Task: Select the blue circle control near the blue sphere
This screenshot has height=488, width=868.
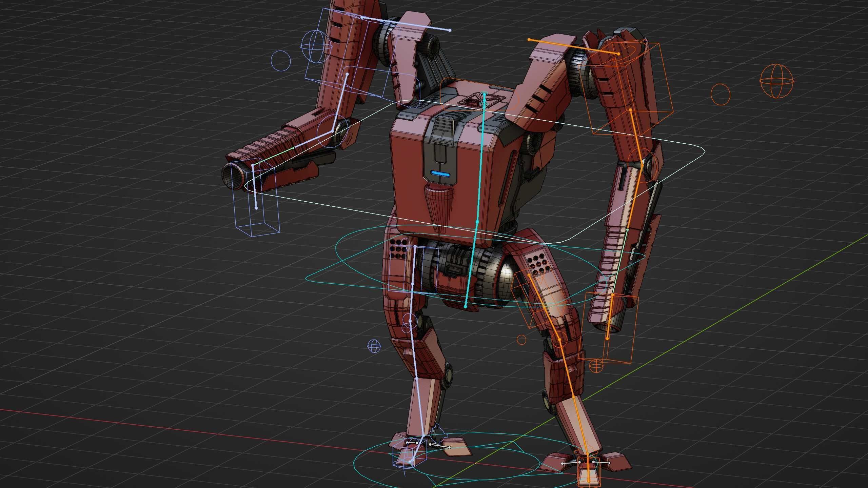Action: [x=281, y=61]
